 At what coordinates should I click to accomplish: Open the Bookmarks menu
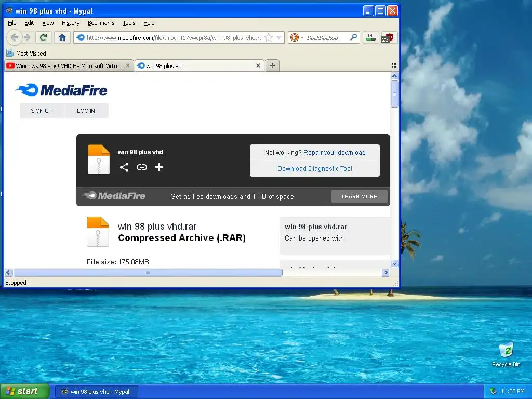click(x=101, y=23)
